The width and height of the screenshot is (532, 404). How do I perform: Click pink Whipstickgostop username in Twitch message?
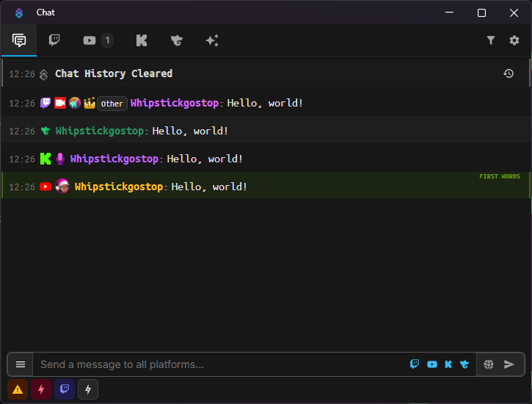(175, 103)
